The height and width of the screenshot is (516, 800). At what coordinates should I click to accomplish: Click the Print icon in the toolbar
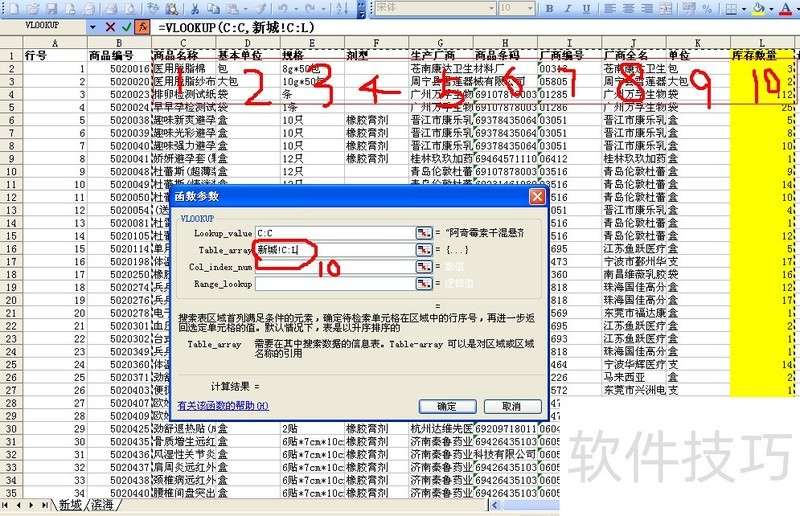point(111,9)
